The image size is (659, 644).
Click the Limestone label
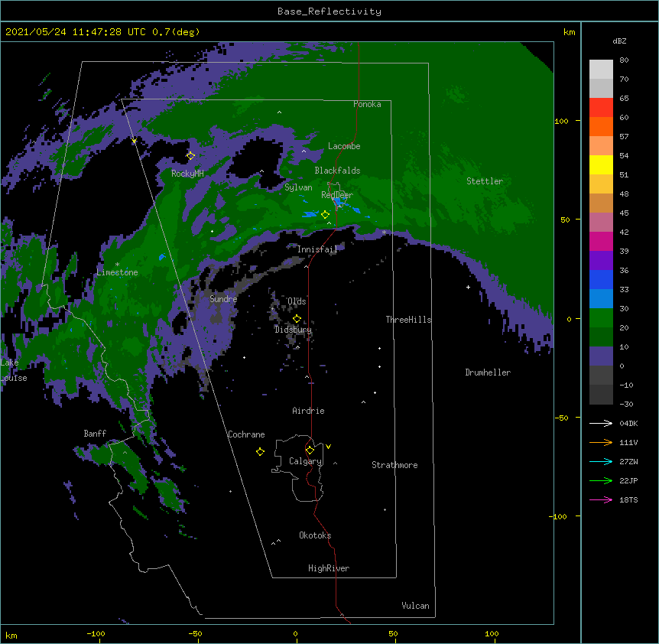117,272
